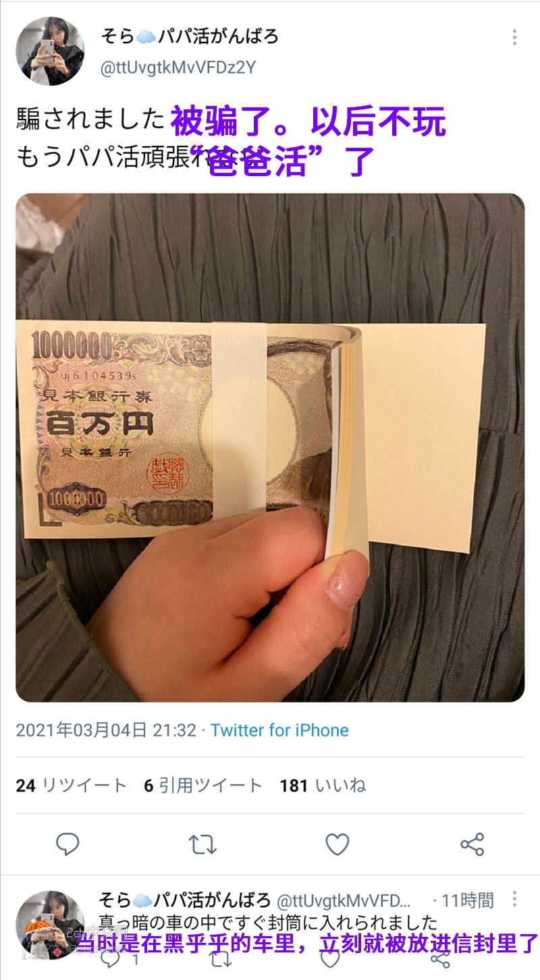View the 181 likes list
Screen dimensions: 540x980
(x=323, y=786)
